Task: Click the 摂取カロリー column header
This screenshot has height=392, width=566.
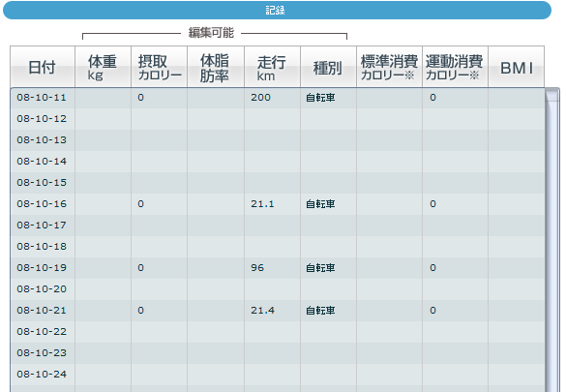Action: [160, 67]
